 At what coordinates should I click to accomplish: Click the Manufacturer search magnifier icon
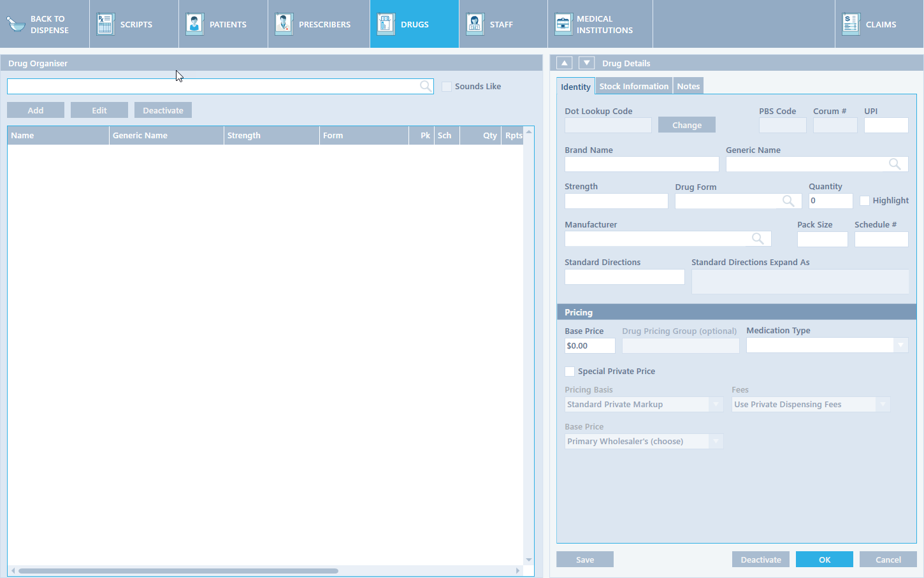(758, 238)
